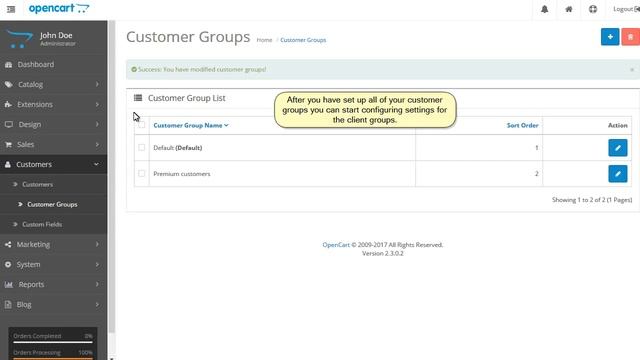
Task: Click the Marketing share icon in the sidebar
Action: [8, 244]
